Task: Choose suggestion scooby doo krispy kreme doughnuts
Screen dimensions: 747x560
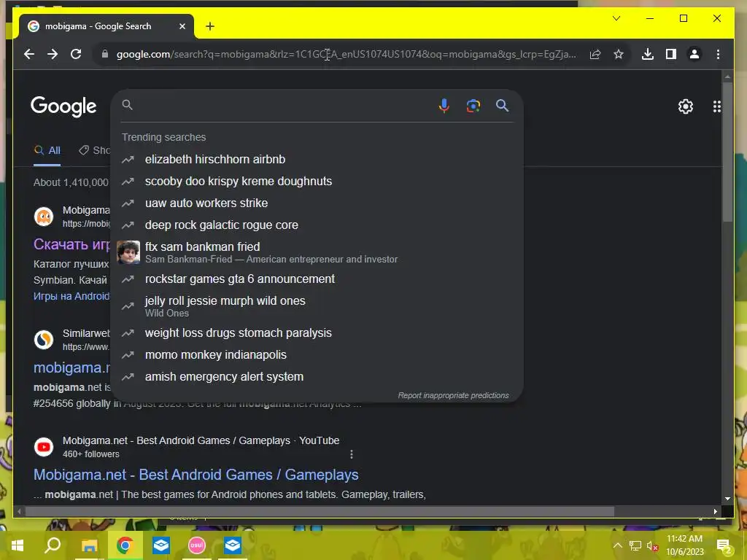Action: point(317,181)
